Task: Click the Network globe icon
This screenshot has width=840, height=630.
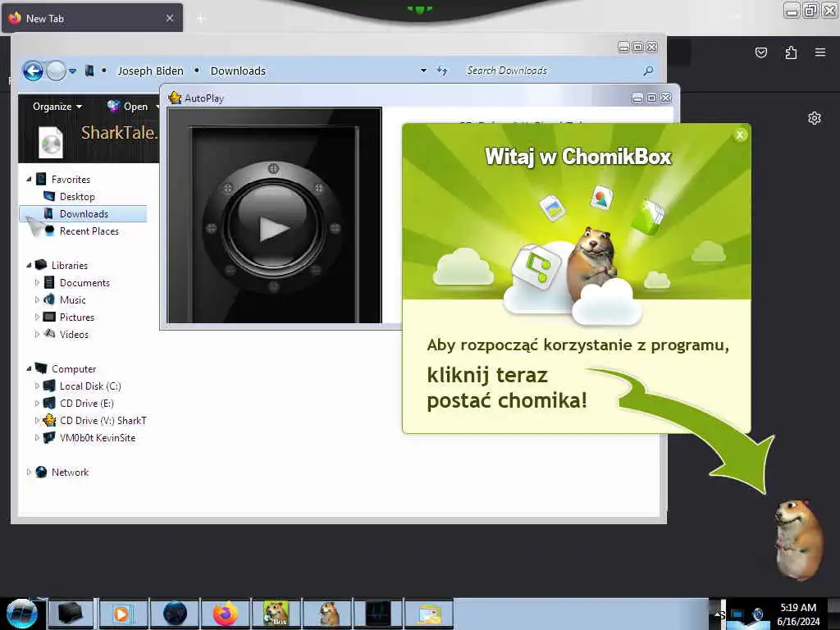Action: pyautogui.click(x=41, y=472)
